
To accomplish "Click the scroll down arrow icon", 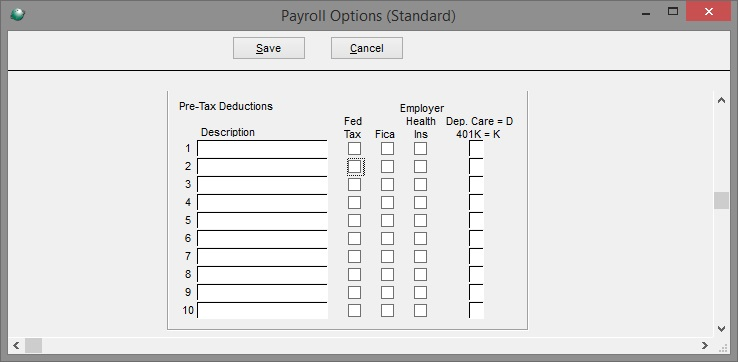I will 721,329.
